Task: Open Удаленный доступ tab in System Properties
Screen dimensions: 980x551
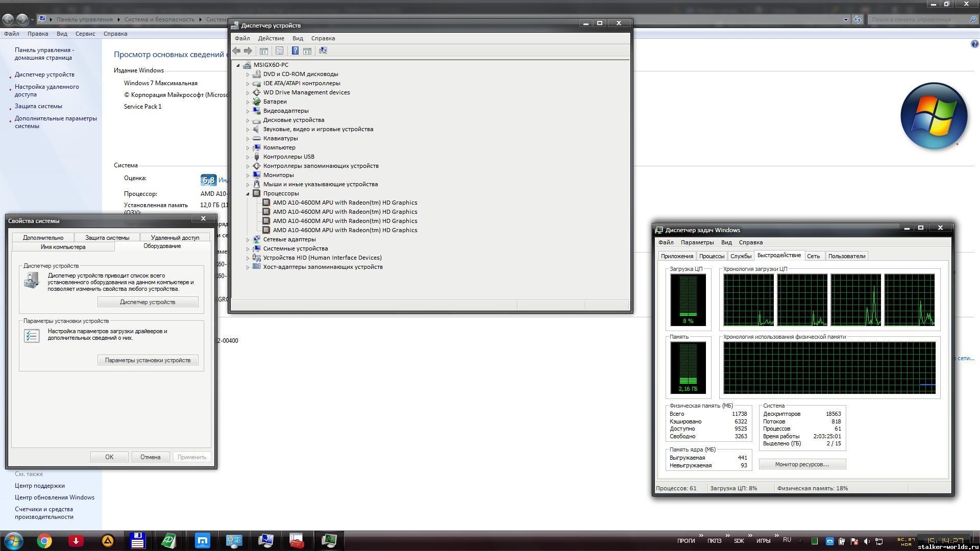Action: (175, 238)
